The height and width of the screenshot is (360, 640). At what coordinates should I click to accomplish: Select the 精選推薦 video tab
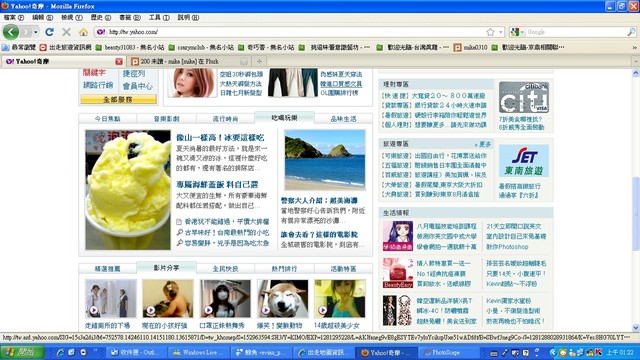point(107,269)
